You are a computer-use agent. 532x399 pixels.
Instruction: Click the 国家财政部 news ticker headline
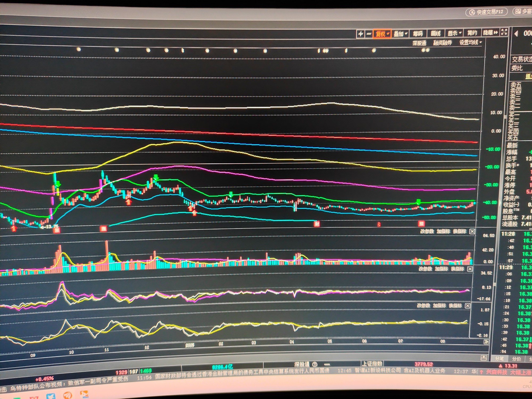242,374
